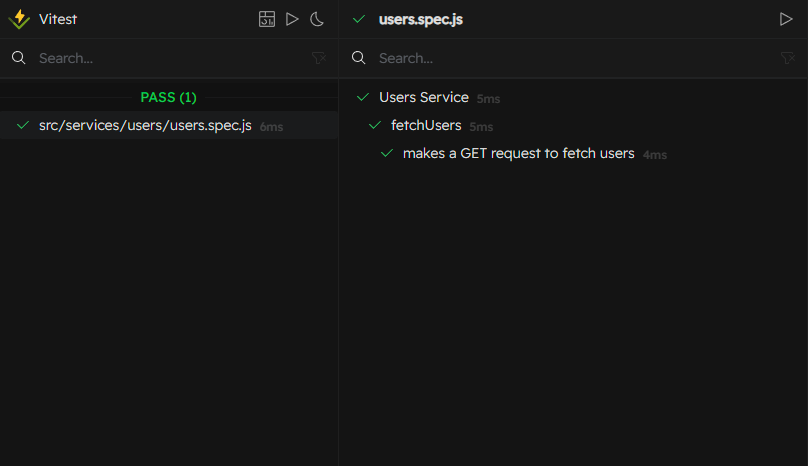Click the magnifier icon in the right search

pyautogui.click(x=359, y=58)
